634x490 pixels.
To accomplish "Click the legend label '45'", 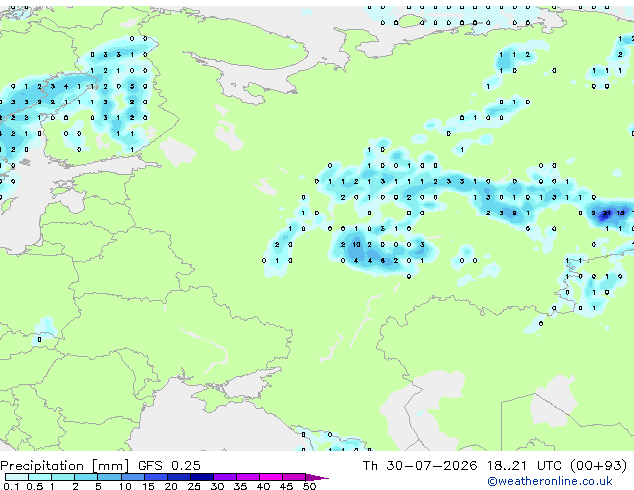I will pos(286,486).
